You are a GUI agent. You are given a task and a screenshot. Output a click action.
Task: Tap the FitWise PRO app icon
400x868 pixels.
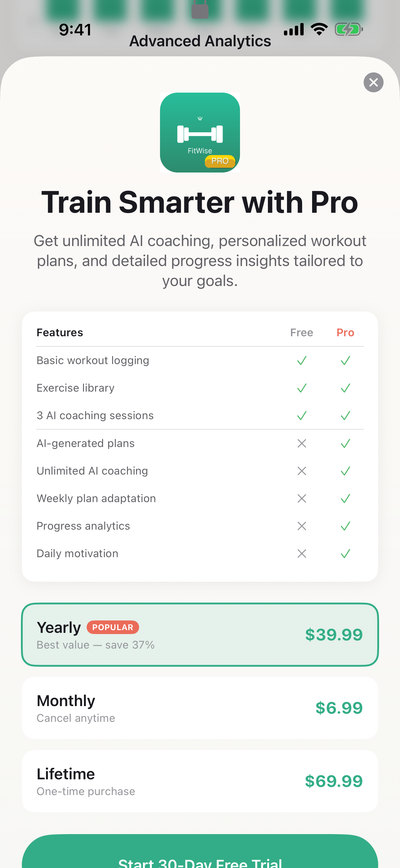(x=200, y=133)
